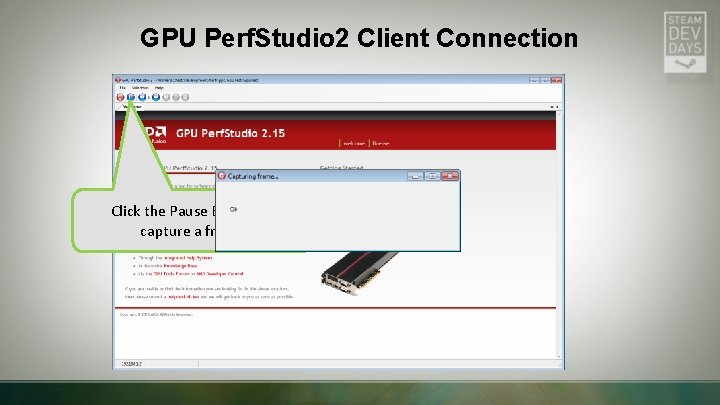Click the scrollbar up arrow
The image size is (720, 405).
click(559, 113)
